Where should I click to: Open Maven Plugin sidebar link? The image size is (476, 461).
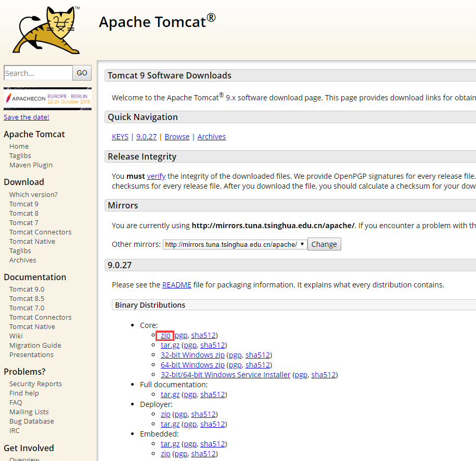[x=31, y=165]
